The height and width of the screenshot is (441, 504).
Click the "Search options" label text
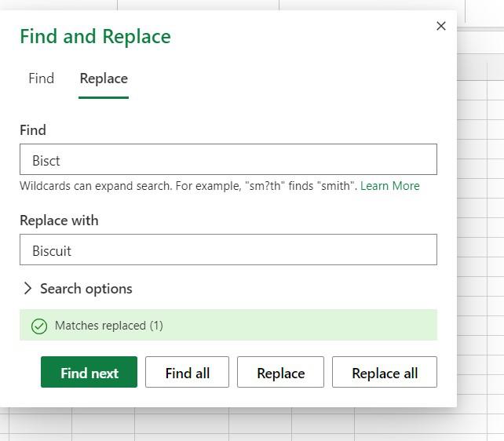(x=86, y=289)
